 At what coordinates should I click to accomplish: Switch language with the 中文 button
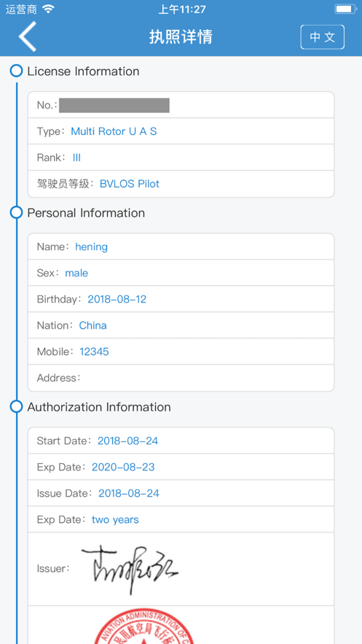(322, 37)
